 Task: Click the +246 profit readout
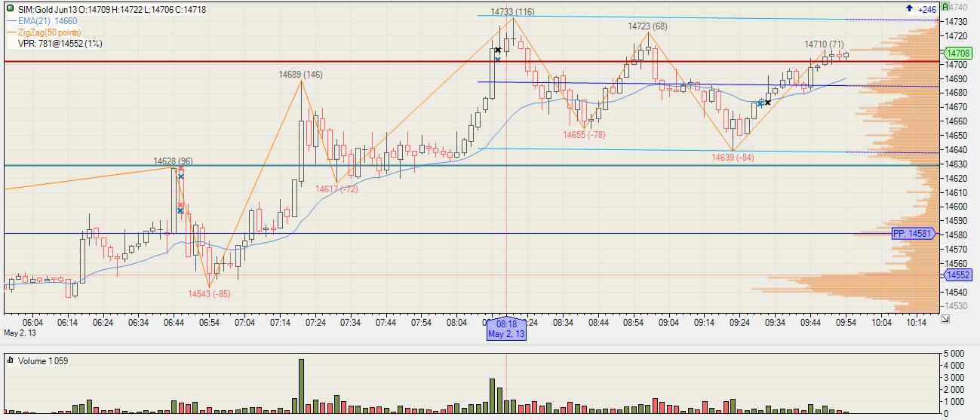pos(927,9)
